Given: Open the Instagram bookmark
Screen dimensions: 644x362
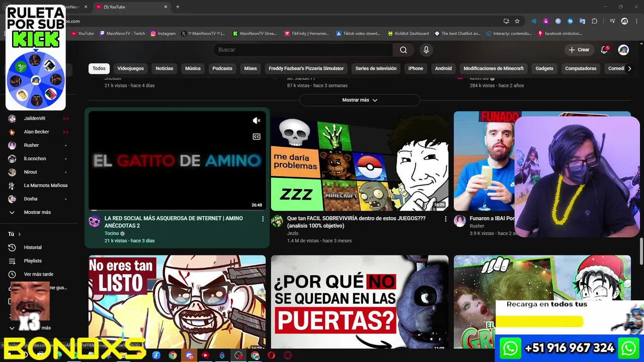Looking at the screenshot, I should (164, 34).
